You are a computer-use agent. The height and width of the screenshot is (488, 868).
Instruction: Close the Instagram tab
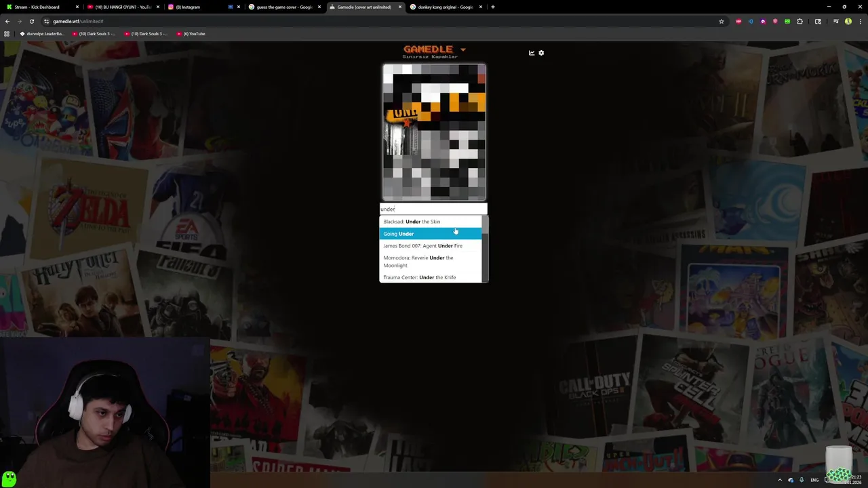click(x=238, y=7)
